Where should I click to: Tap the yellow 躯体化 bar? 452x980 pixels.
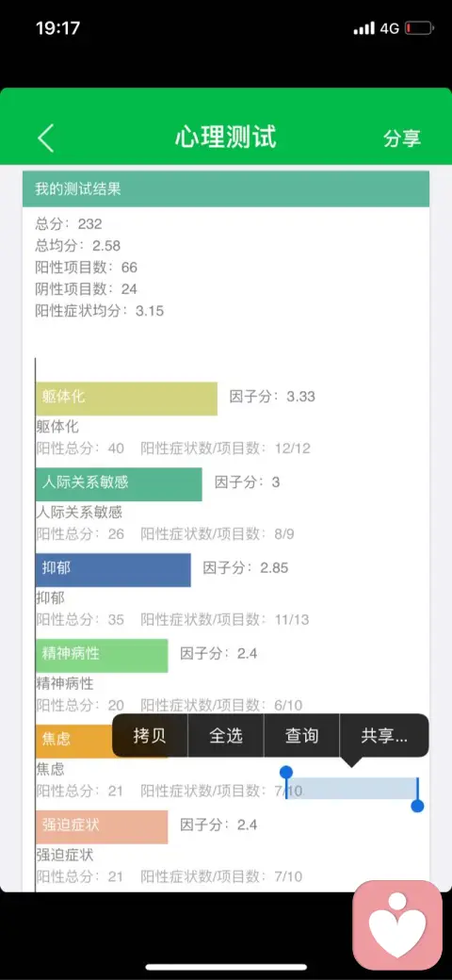click(x=127, y=399)
